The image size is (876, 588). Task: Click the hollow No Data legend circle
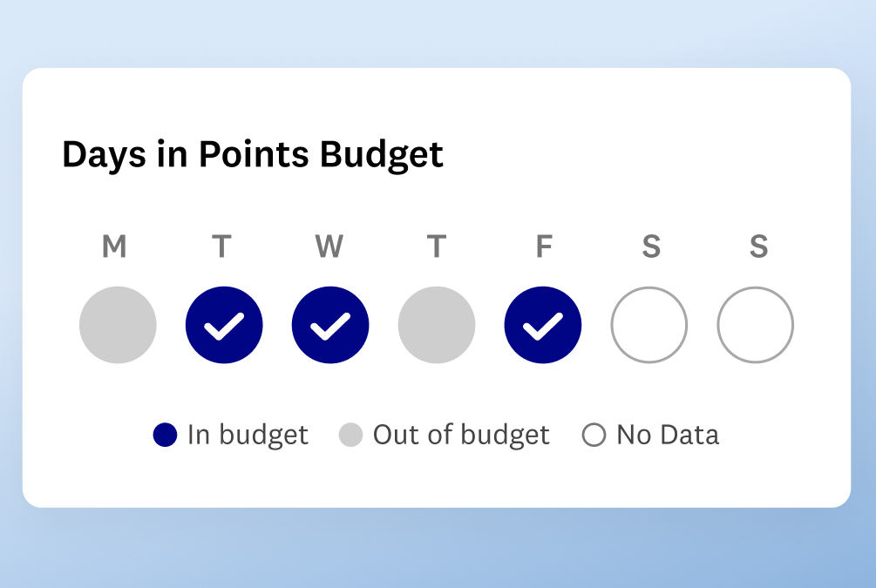coord(594,435)
